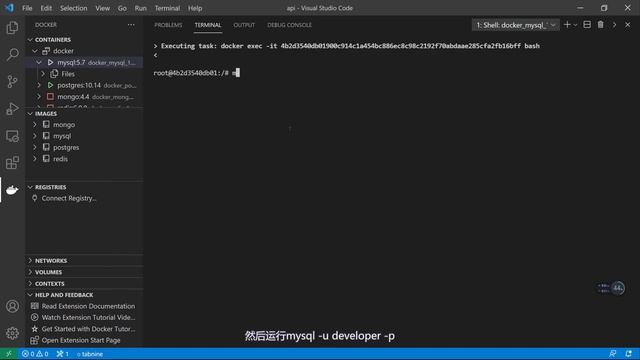Open the Go menu
The height and width of the screenshot is (360, 640).
[122, 8]
